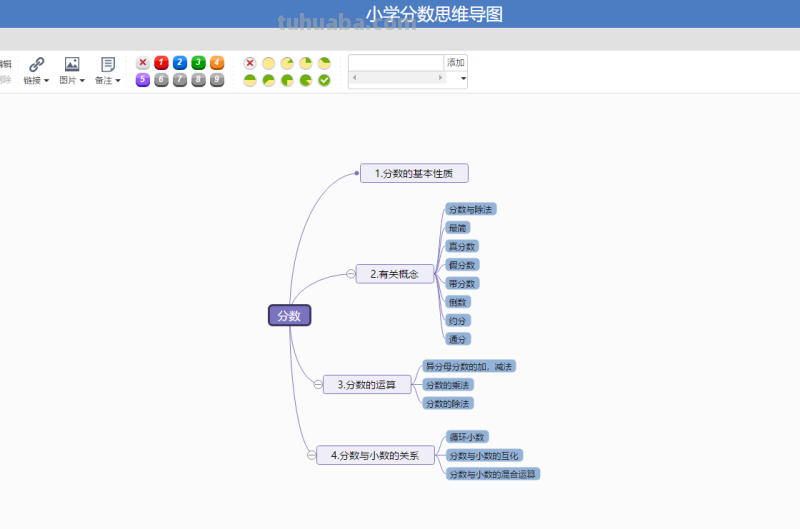Click the note (备注) document icon
This screenshot has width=800, height=529.
108,64
